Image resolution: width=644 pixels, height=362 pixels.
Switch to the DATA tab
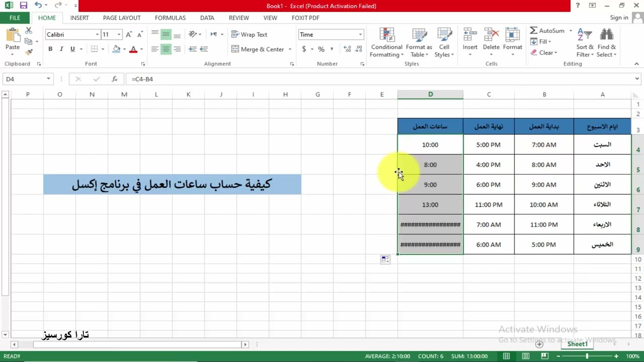[207, 18]
